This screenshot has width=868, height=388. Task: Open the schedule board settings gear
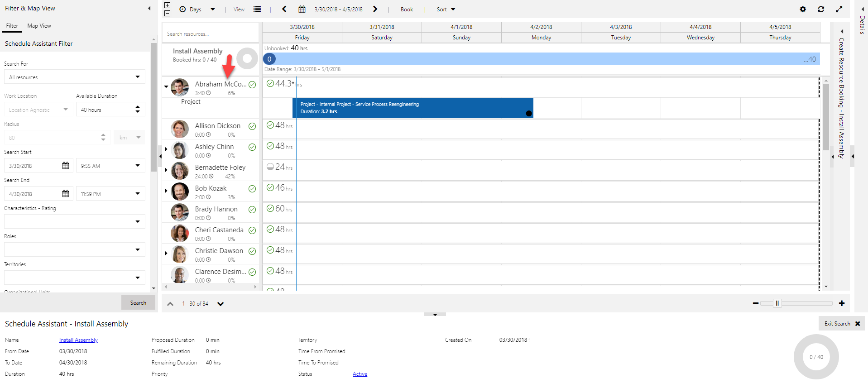[x=803, y=9]
